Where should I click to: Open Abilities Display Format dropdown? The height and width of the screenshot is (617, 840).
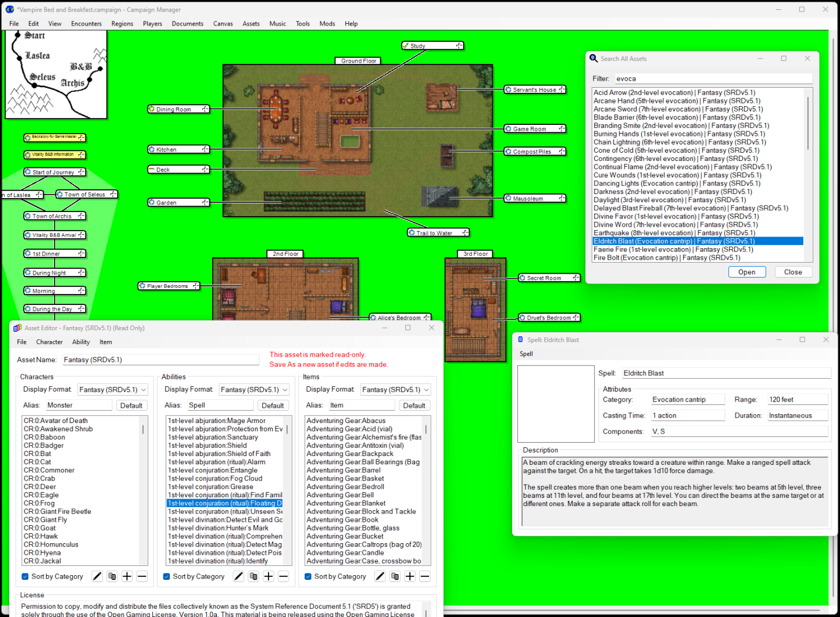(x=254, y=390)
